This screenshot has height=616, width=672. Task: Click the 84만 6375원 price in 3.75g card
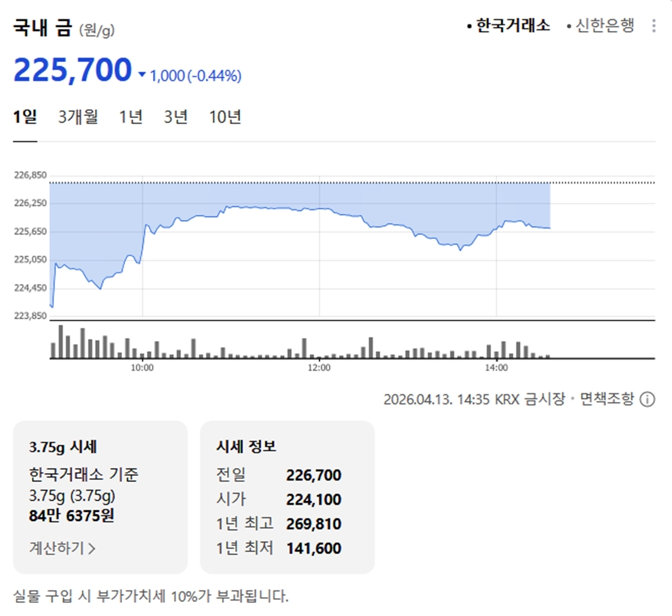(72, 515)
